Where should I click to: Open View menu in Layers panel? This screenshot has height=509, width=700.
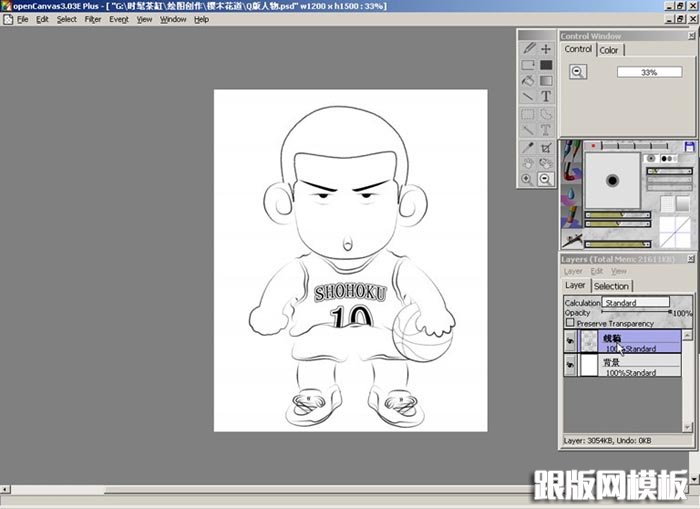point(619,271)
